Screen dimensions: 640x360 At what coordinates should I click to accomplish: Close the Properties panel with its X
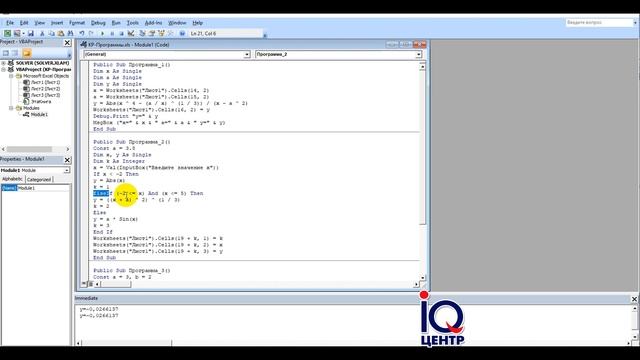coord(67,160)
